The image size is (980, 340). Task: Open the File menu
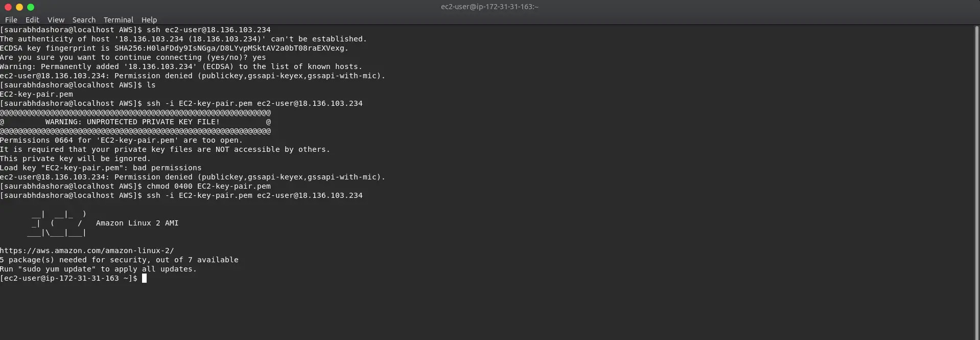click(x=11, y=20)
